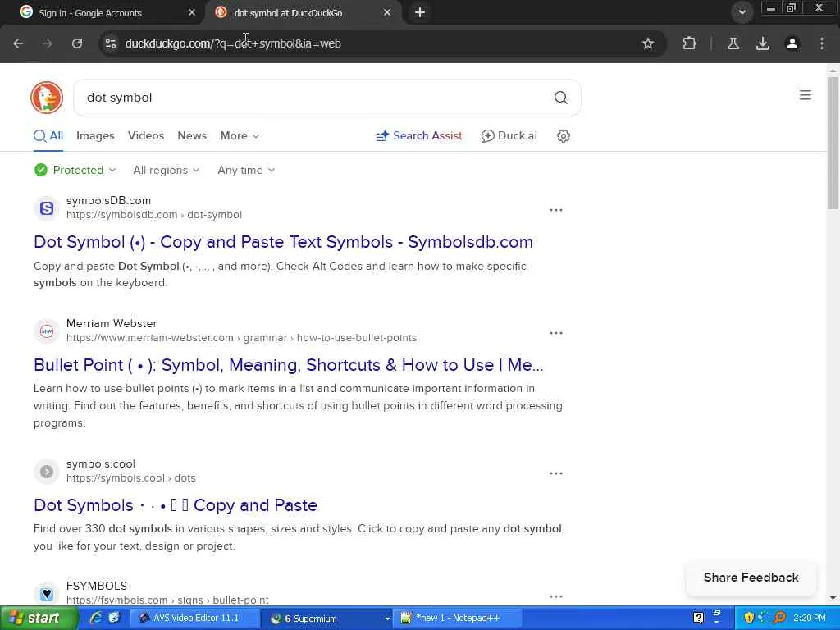This screenshot has height=630, width=840.
Task: Click the taskbar clock 2:20 PM
Action: pos(810,619)
